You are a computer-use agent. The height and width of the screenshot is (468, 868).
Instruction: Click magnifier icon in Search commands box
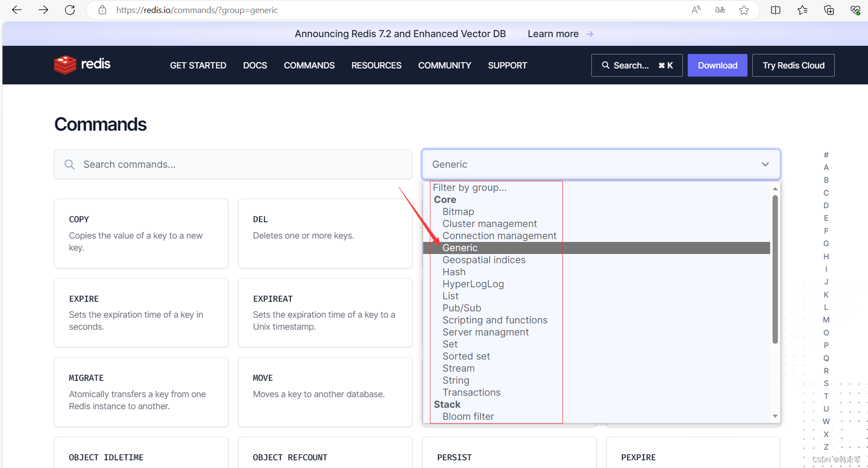click(69, 164)
